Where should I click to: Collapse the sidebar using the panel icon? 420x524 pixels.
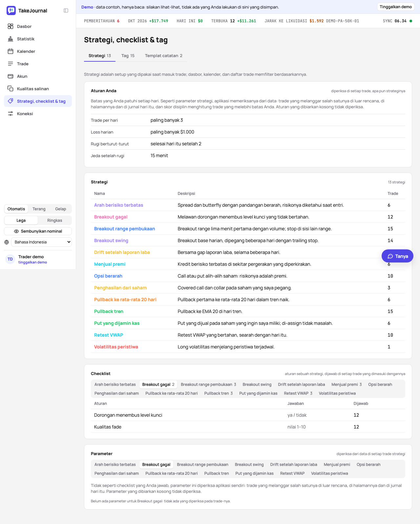tap(66, 10)
